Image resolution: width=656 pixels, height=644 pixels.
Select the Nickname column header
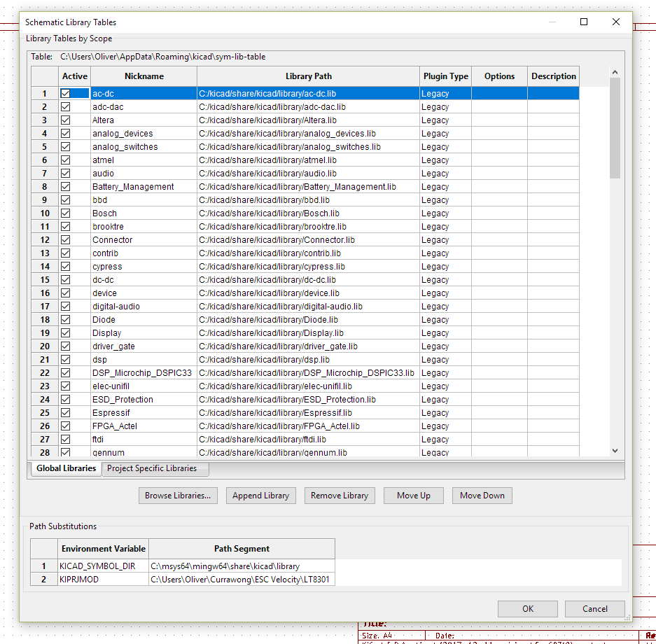144,76
